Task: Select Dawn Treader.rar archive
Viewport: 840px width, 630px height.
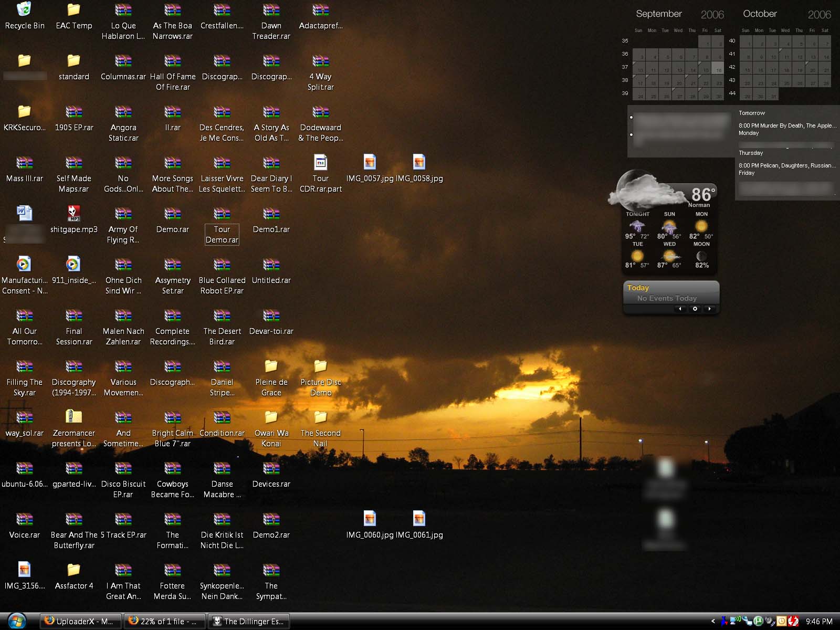Action: [x=271, y=21]
